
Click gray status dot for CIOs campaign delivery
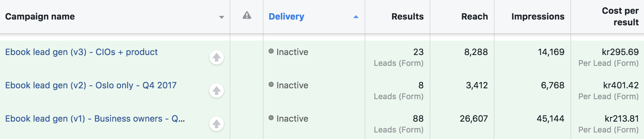tap(271, 51)
